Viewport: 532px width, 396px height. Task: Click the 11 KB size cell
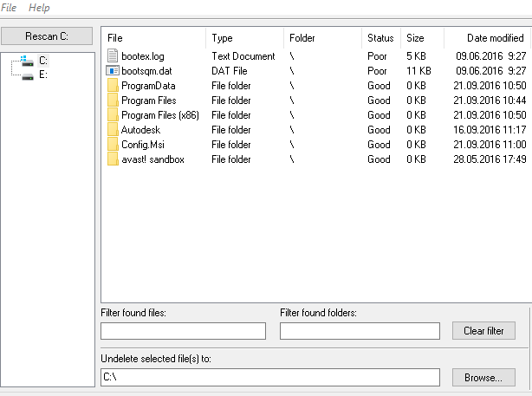pos(418,71)
